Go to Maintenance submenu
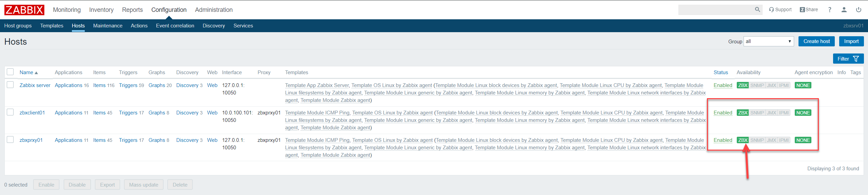 pyautogui.click(x=108, y=26)
